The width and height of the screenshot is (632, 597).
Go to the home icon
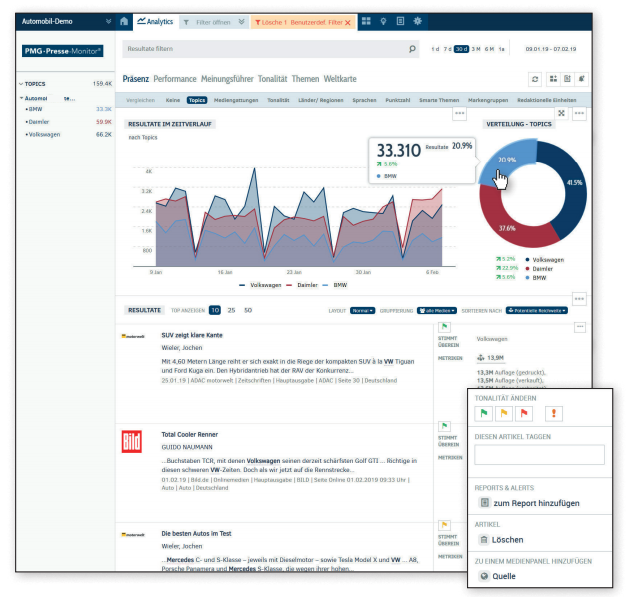point(124,21)
